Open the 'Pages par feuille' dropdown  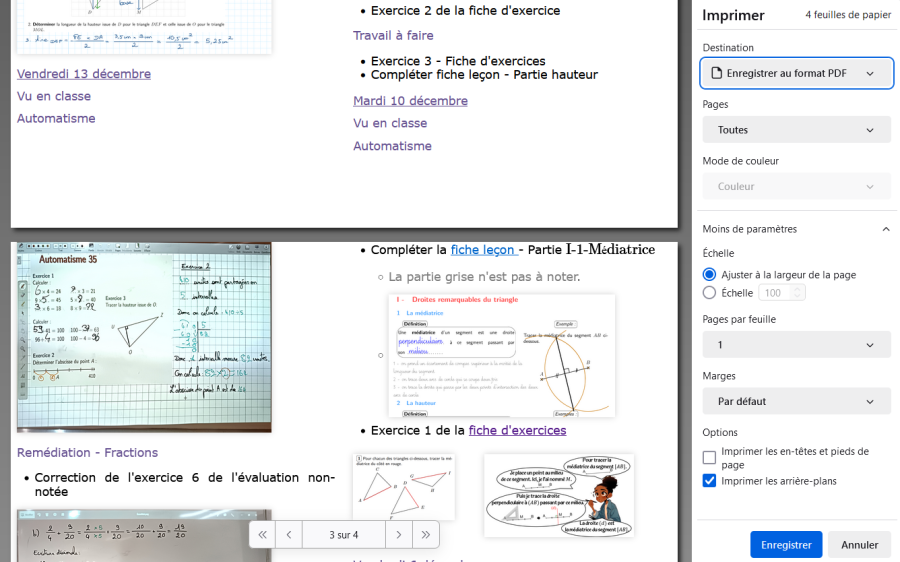click(x=796, y=345)
